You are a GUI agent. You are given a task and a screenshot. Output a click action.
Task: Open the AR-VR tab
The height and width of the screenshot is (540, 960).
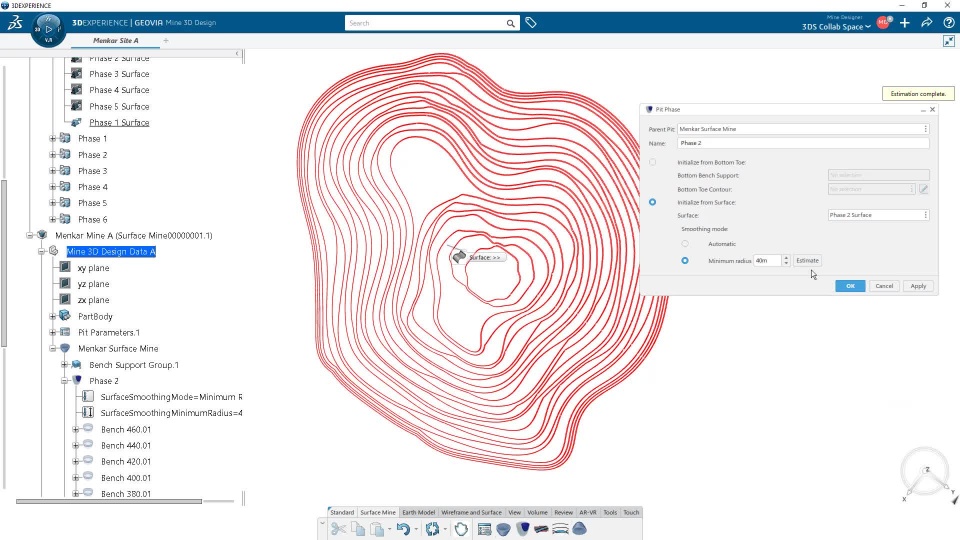588,512
